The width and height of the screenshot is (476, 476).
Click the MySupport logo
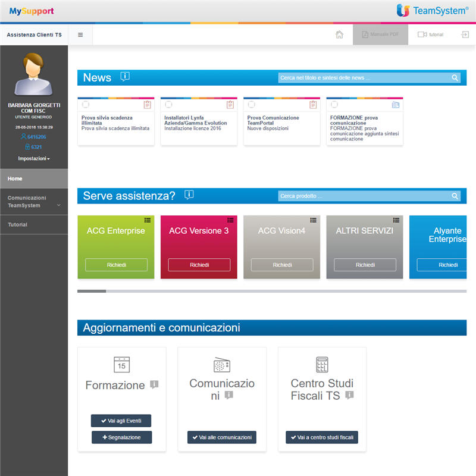[x=32, y=11]
